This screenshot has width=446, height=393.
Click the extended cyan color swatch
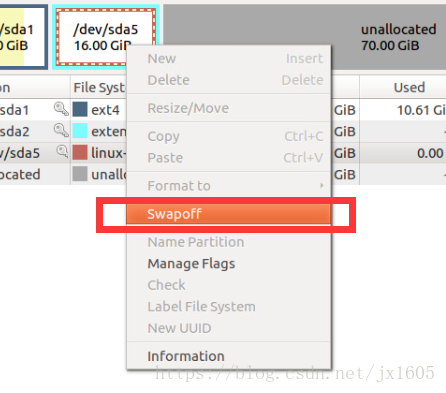coord(80,131)
